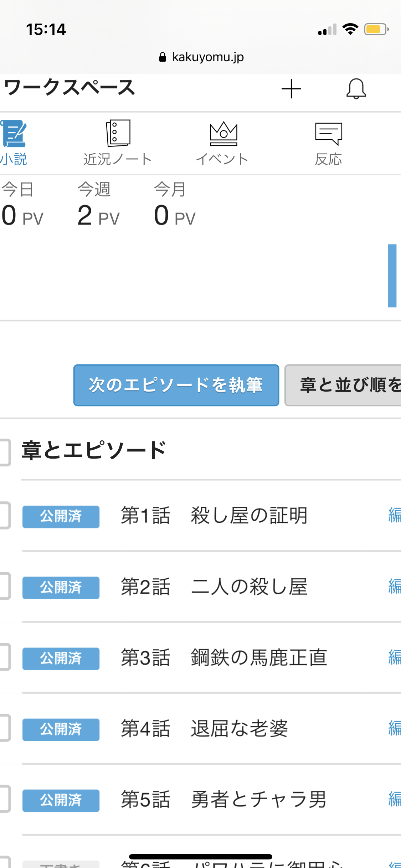Open episode 第2話 二人の殺し屋
Screen dimensions: 401x868
point(249,587)
